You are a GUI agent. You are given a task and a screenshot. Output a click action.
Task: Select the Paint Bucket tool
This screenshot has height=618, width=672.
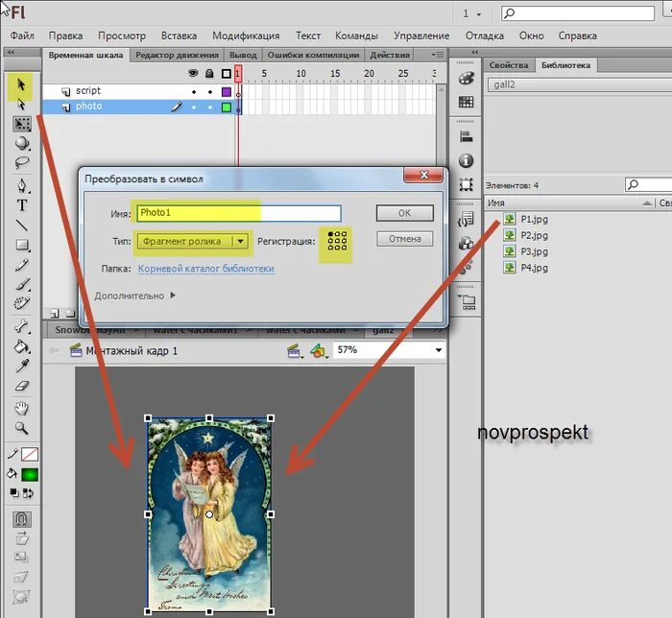pos(21,346)
